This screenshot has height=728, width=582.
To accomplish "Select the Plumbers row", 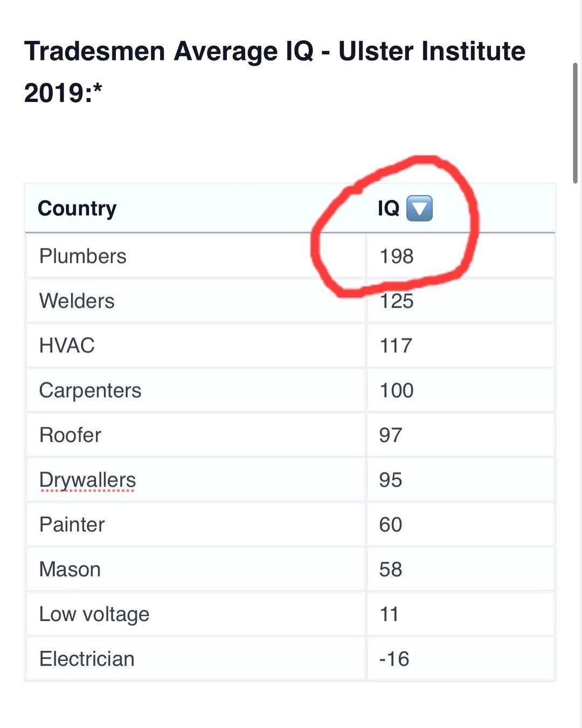I will [x=290, y=256].
